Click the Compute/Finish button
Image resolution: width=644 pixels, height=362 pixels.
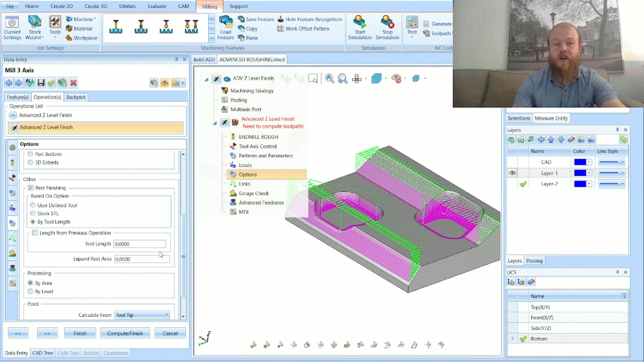tap(125, 333)
